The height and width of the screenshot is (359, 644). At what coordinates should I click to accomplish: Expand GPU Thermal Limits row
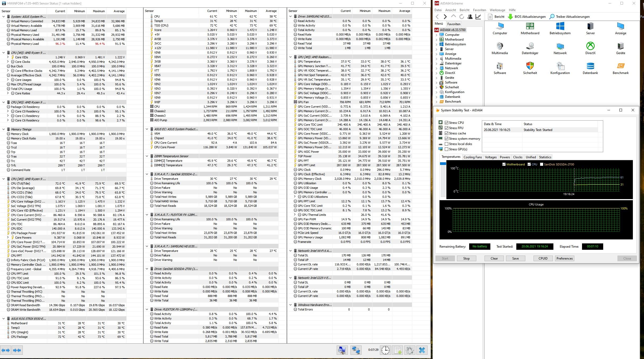(295, 215)
